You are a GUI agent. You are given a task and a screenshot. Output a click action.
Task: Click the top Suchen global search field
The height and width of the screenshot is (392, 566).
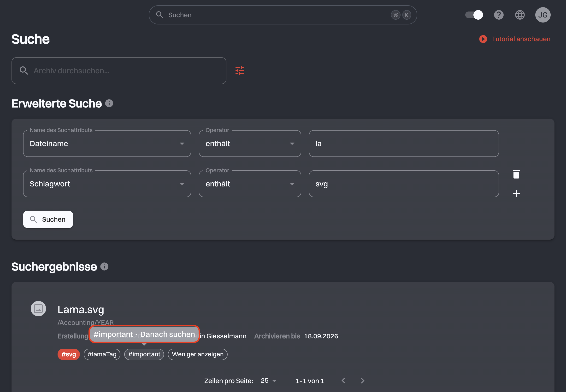point(283,15)
